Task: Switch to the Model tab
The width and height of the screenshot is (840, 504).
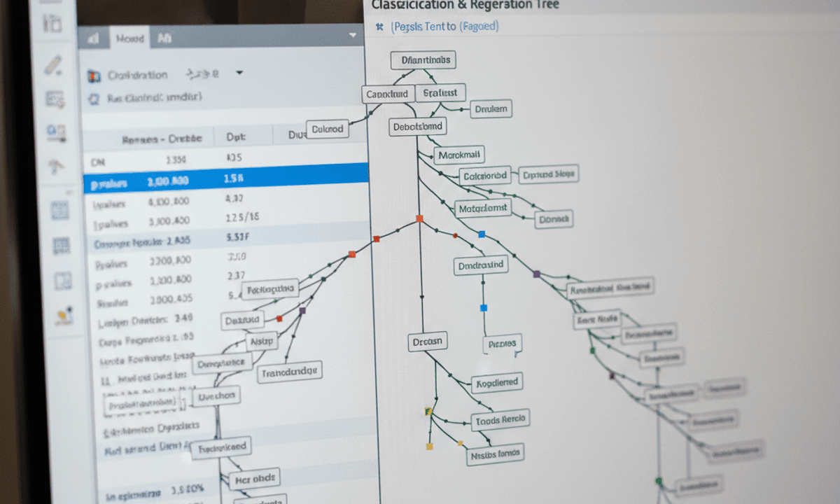Action: click(129, 38)
